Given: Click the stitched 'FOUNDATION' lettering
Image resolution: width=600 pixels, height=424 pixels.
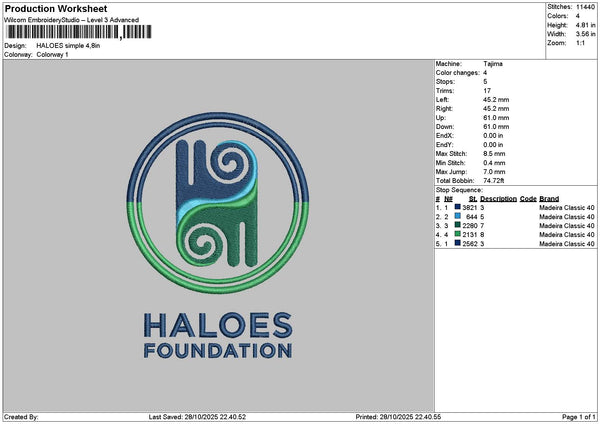Looking at the screenshot, I should pos(218,351).
